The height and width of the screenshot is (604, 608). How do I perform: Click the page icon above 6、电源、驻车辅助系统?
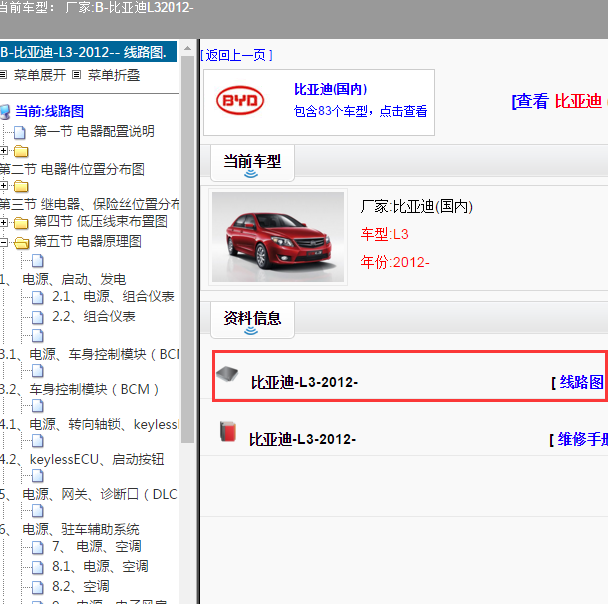point(38,511)
